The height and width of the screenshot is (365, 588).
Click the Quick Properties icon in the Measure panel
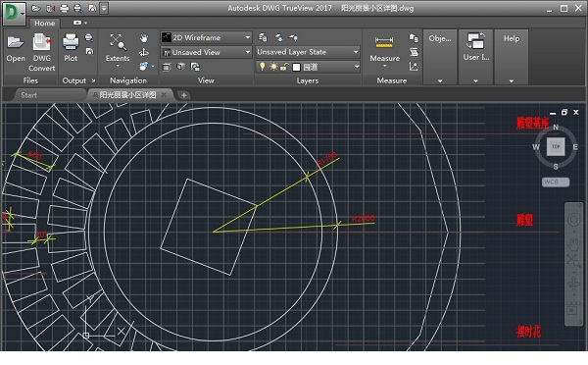coord(414,38)
